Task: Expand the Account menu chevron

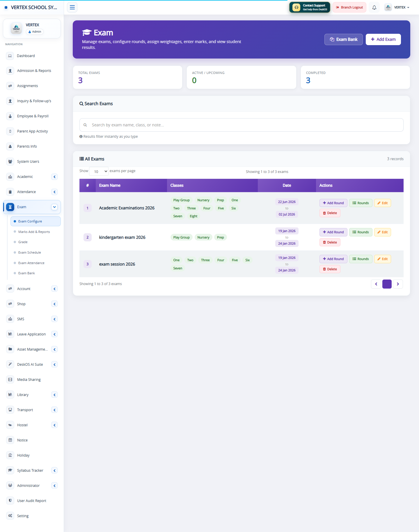Action: tap(54, 289)
